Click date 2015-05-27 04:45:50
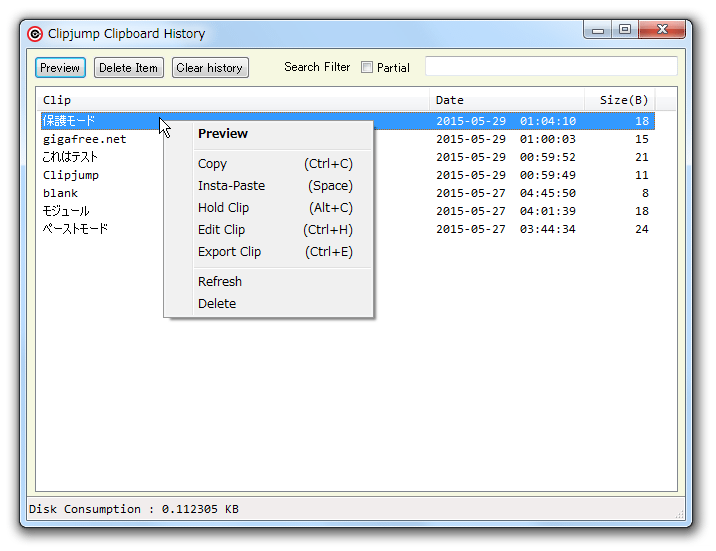The height and width of the screenshot is (551, 716). [506, 193]
